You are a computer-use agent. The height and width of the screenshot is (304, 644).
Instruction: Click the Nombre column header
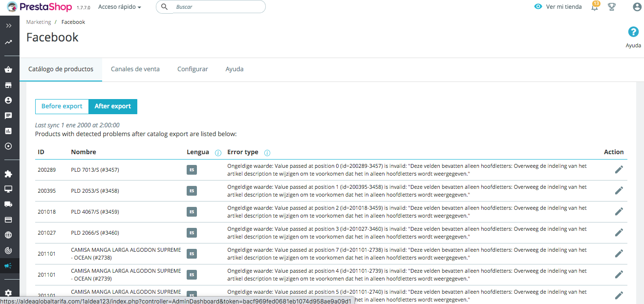pyautogui.click(x=84, y=152)
